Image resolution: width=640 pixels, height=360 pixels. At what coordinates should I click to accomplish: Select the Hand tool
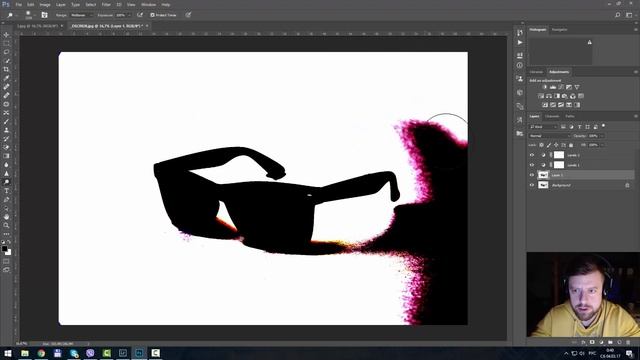[6, 217]
